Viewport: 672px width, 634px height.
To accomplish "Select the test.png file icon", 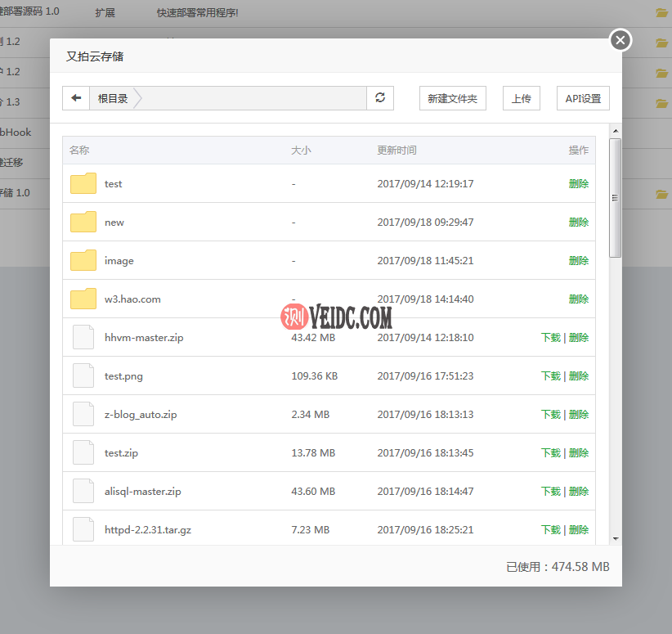I will [x=83, y=375].
